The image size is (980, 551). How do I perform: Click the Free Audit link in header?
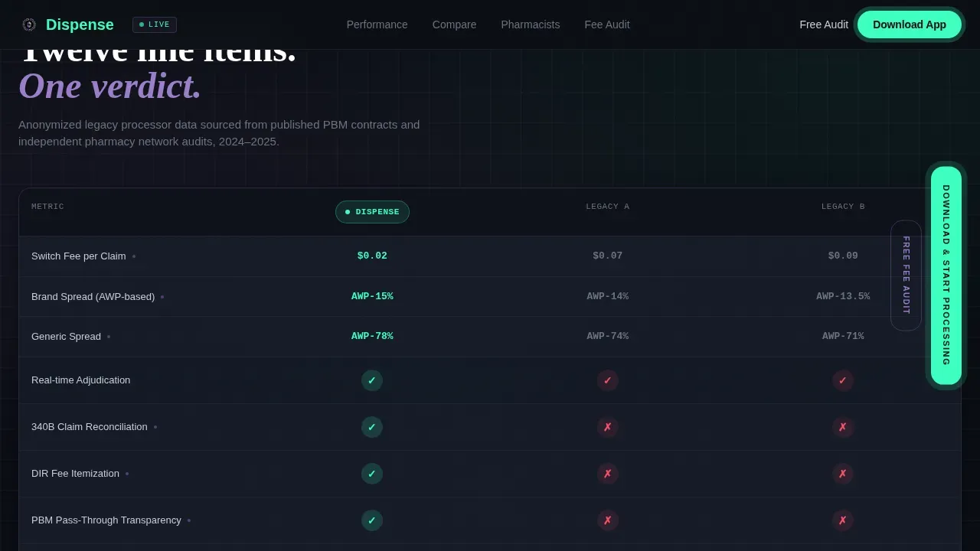click(x=824, y=24)
